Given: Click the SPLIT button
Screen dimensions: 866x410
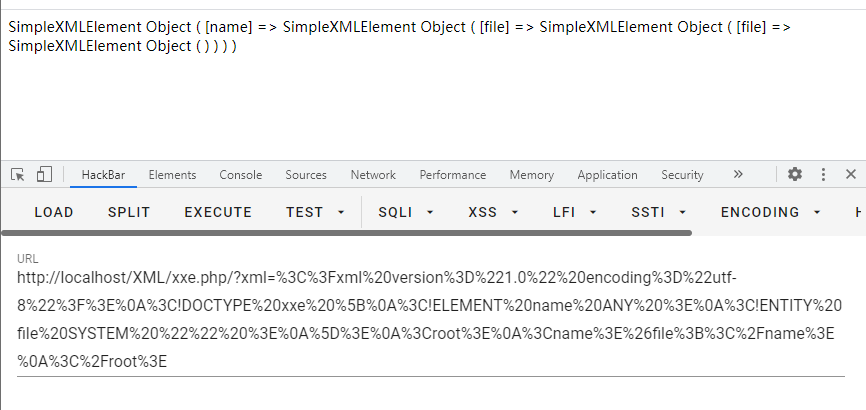Looking at the screenshot, I should (129, 212).
